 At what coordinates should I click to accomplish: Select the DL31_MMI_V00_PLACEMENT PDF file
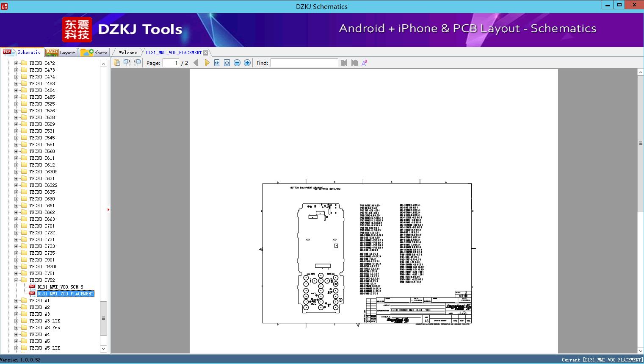(x=65, y=294)
